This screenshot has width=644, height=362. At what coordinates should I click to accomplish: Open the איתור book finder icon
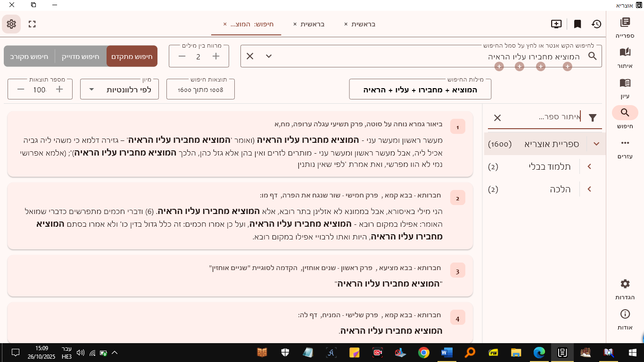625,57
